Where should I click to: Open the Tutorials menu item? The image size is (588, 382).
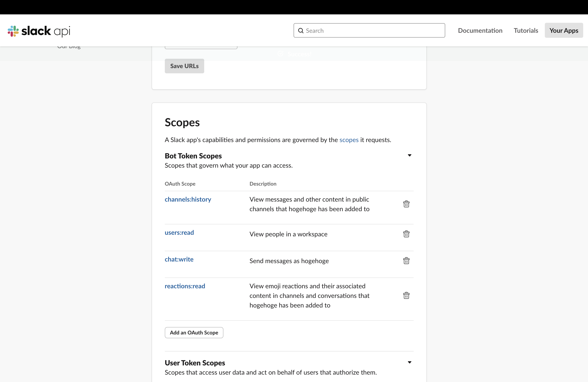pyautogui.click(x=525, y=30)
